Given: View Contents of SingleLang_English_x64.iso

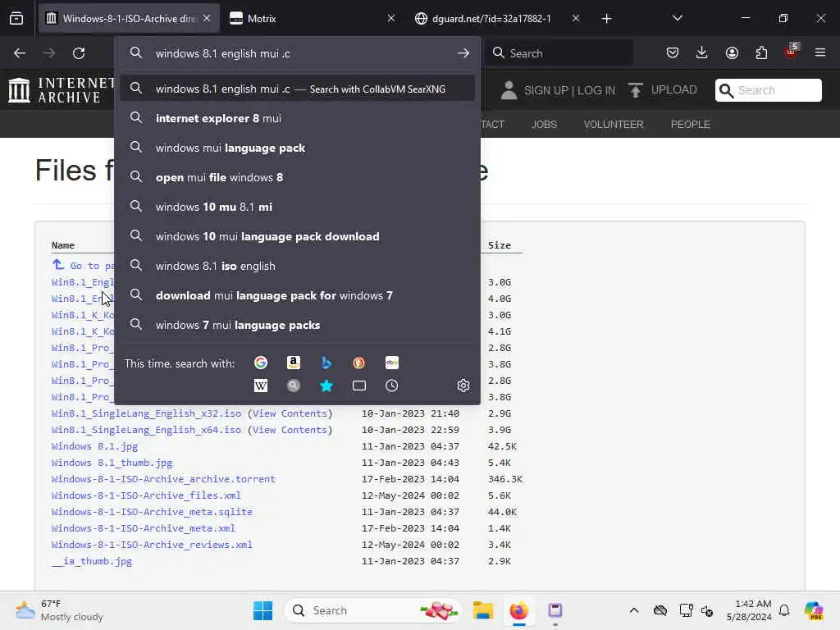Looking at the screenshot, I should [x=290, y=430].
